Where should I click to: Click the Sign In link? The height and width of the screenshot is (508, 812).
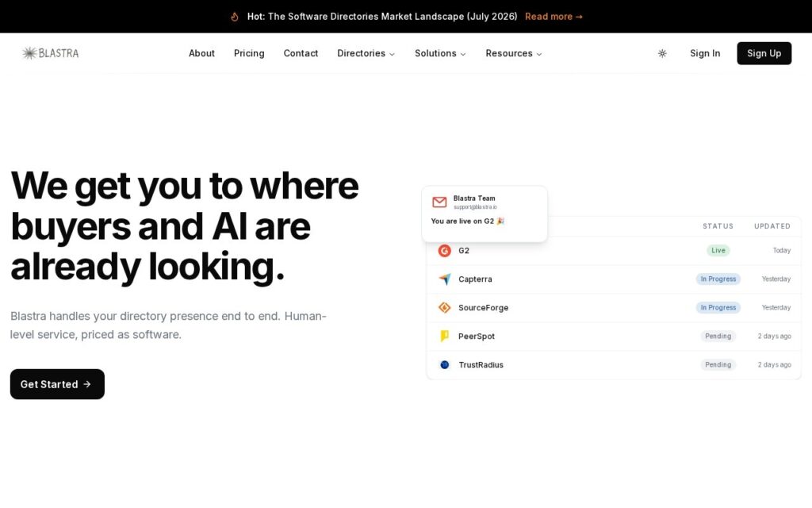(705, 53)
